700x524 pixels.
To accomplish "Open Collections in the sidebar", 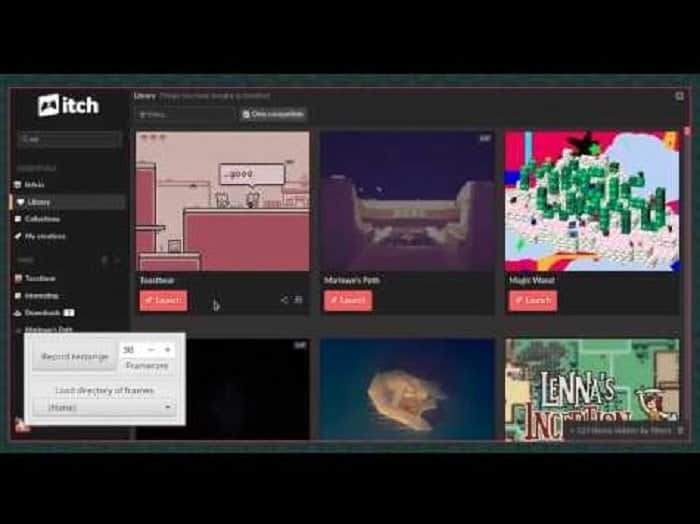I will click(x=38, y=219).
